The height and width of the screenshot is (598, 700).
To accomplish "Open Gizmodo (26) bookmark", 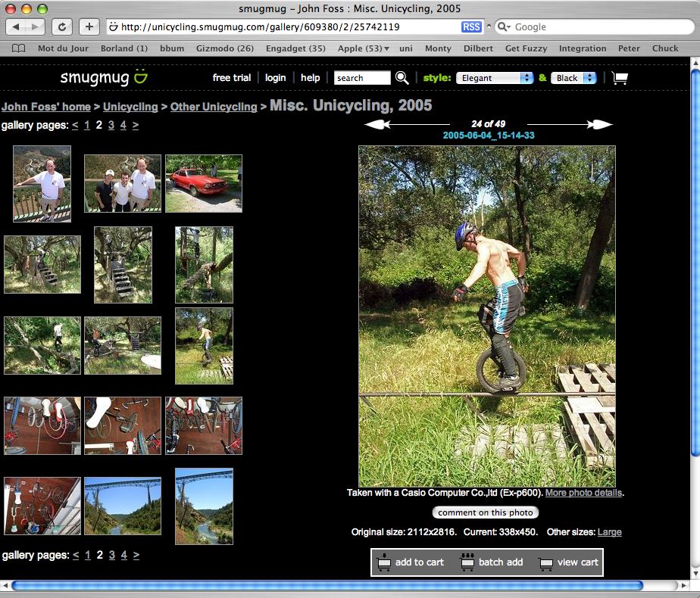I will coord(225,48).
